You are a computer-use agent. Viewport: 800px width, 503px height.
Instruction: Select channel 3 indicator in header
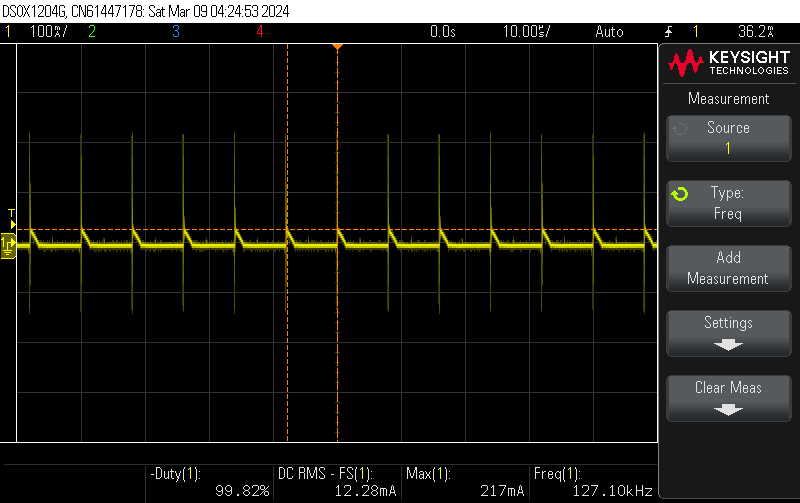pos(176,32)
